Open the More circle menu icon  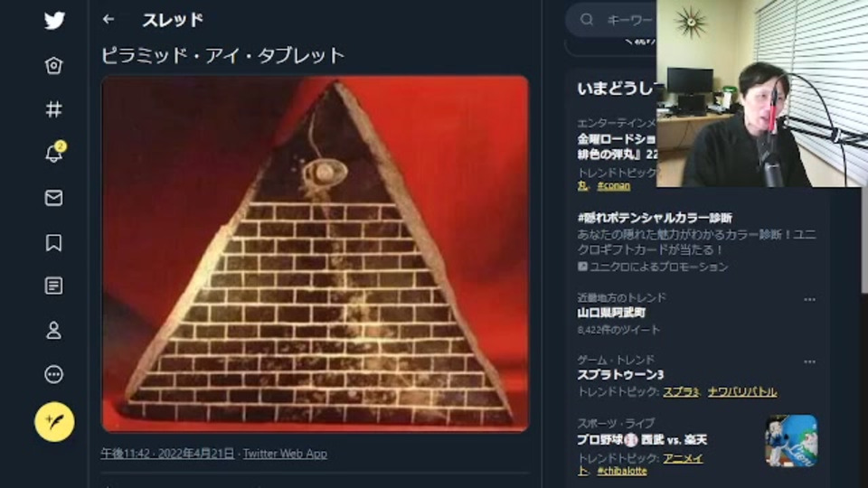(x=53, y=374)
